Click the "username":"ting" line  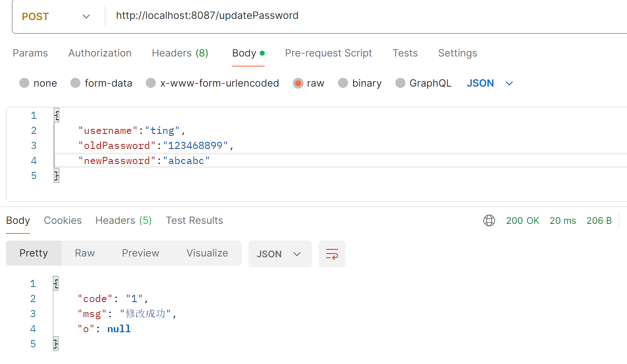pos(132,131)
